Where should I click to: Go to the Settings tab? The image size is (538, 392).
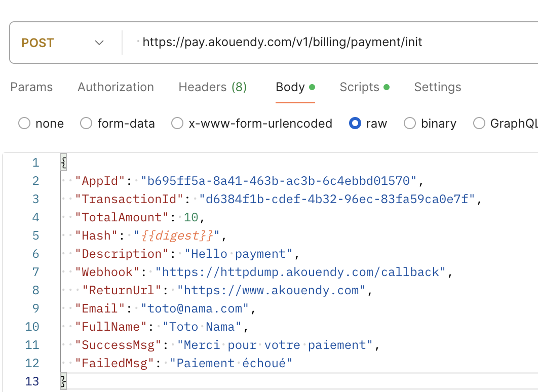[x=438, y=87]
